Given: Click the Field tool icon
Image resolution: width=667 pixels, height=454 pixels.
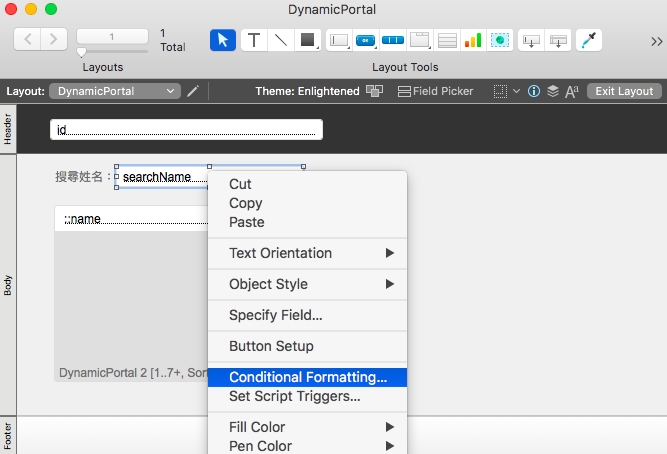Looking at the screenshot, I should point(531,40).
